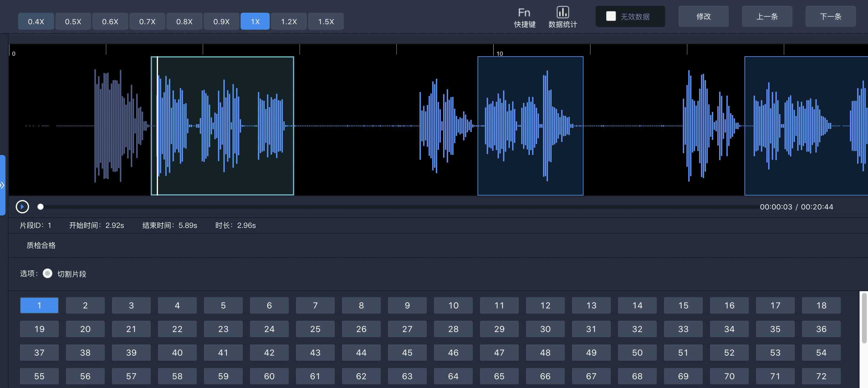This screenshot has height=388, width=868.
Task: Click the 00:00:03 / 00:20:44 time display
Action: (x=796, y=207)
